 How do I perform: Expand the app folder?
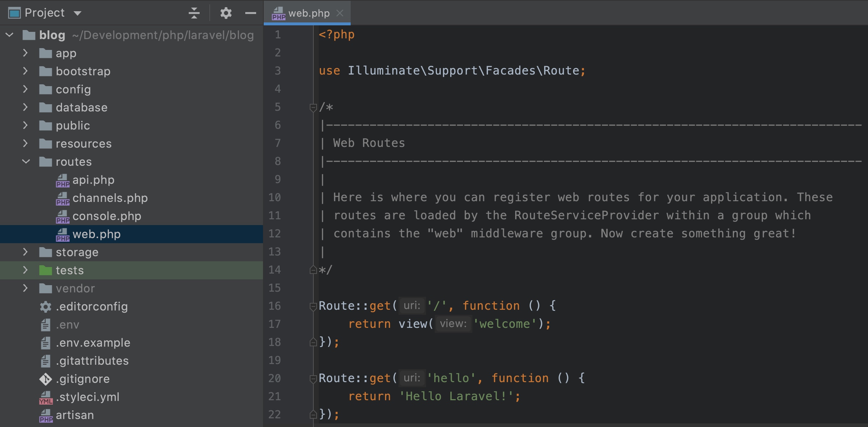click(25, 53)
